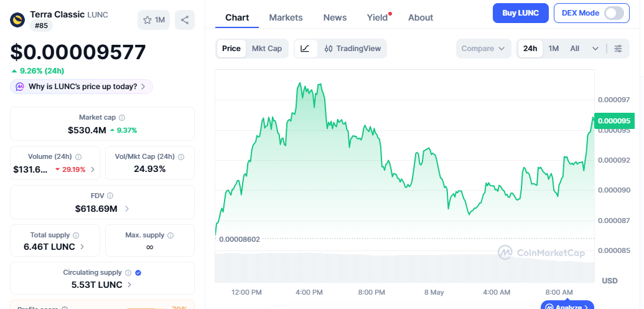Show Total supply info icon

pyautogui.click(x=76, y=235)
